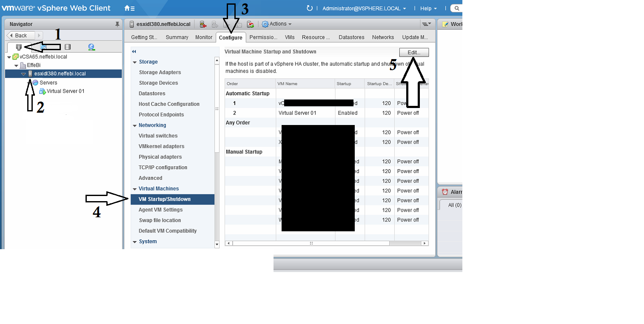
Task: Switch to the Permissions tab
Action: [x=263, y=37]
